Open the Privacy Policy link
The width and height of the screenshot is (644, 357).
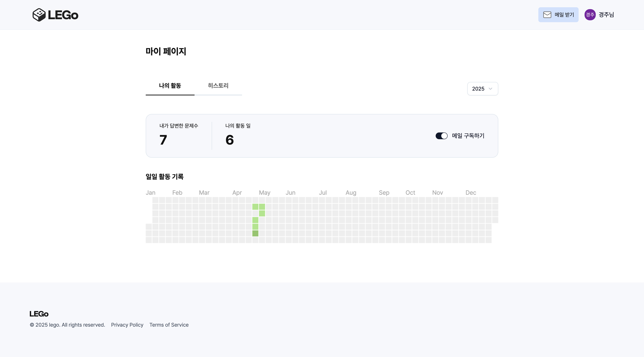(x=127, y=325)
